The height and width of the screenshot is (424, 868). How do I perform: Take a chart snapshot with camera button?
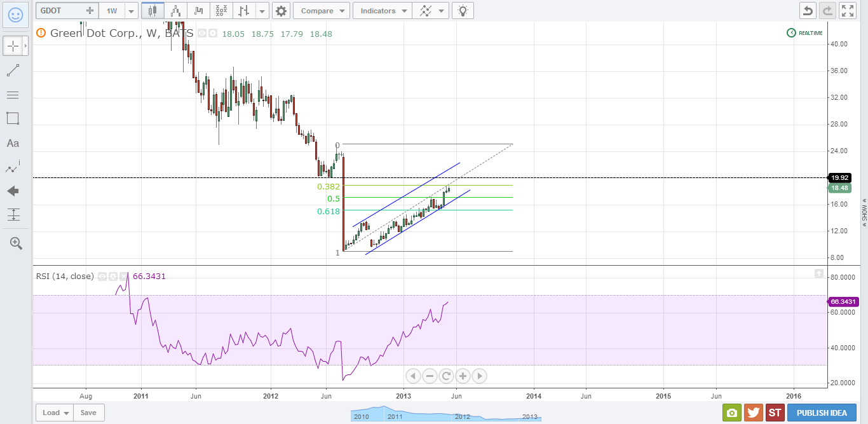pyautogui.click(x=732, y=413)
